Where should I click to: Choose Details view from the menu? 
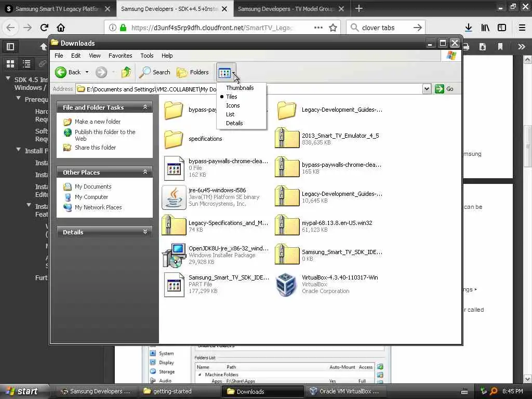pyautogui.click(x=234, y=123)
